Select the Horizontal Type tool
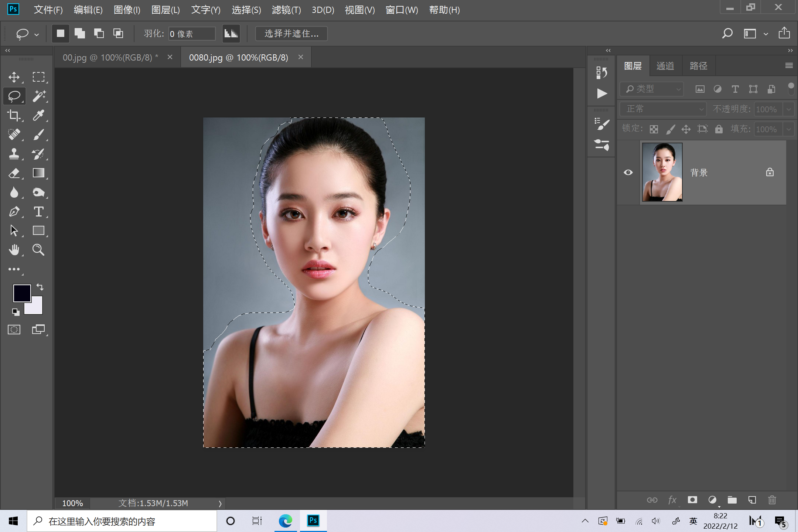This screenshot has width=798, height=532. [x=38, y=211]
